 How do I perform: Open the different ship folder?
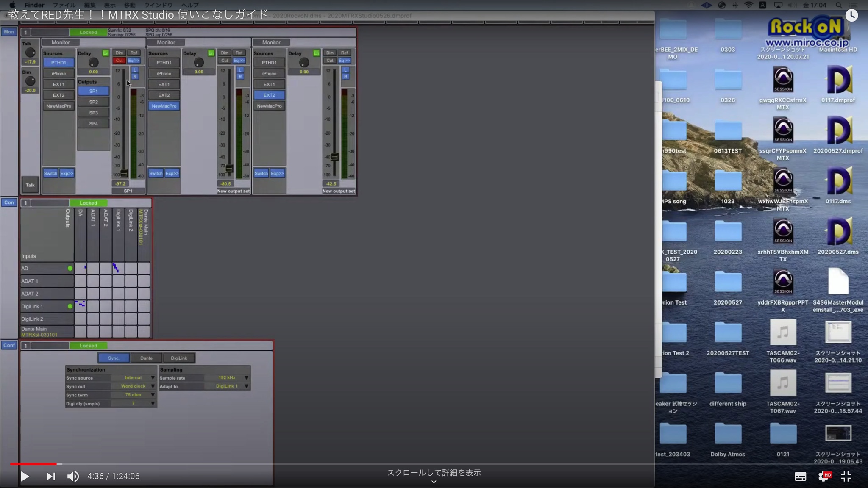pos(728,383)
